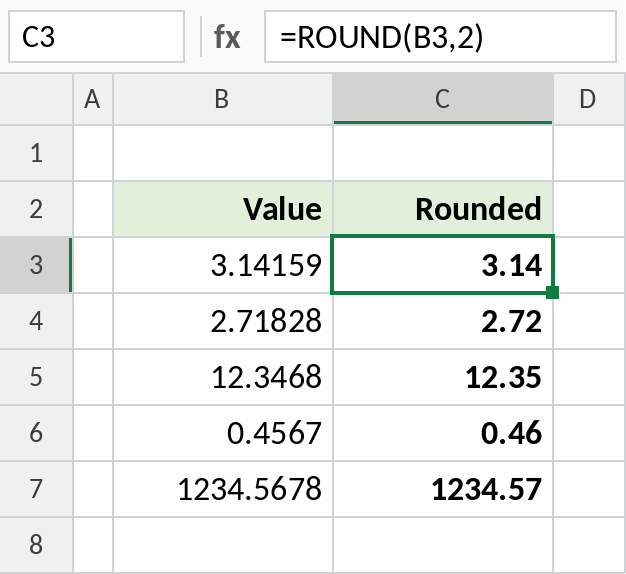The height and width of the screenshot is (574, 626).
Task: Select row 3 header
Action: (x=36, y=265)
